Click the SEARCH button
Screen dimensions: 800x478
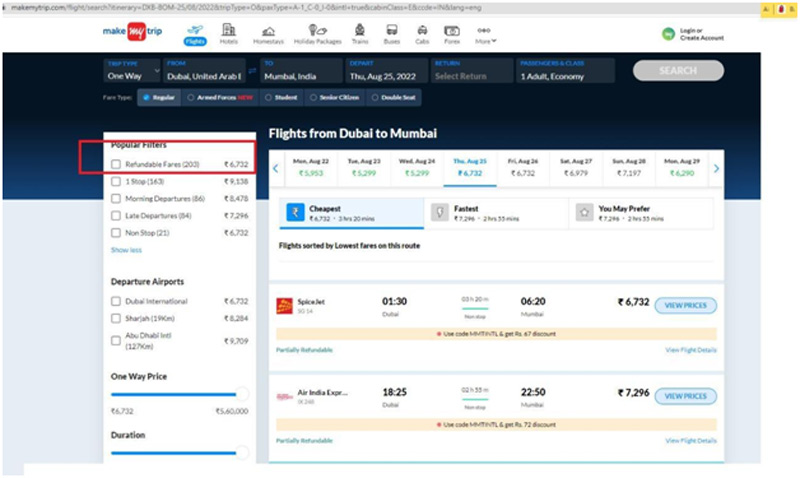[678, 70]
